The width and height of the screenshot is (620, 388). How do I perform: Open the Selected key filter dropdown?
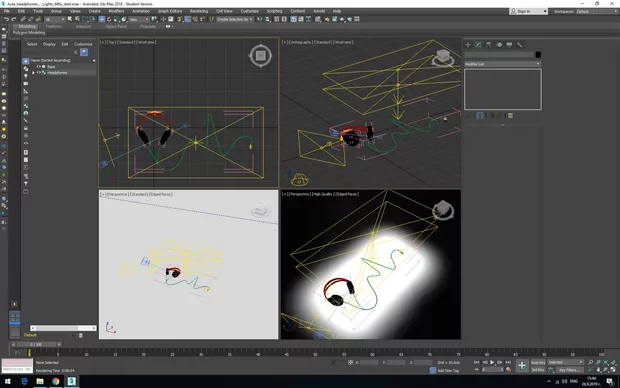(565, 362)
